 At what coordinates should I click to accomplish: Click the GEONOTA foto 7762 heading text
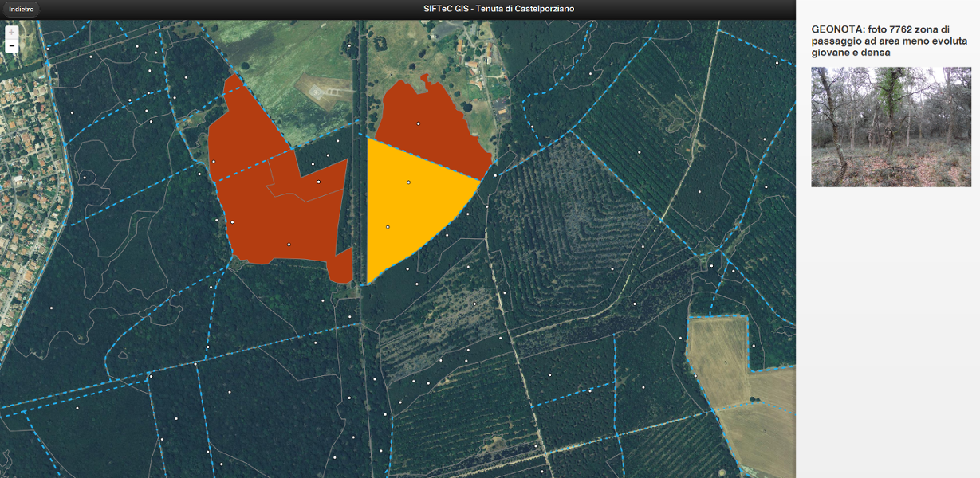[x=891, y=41]
